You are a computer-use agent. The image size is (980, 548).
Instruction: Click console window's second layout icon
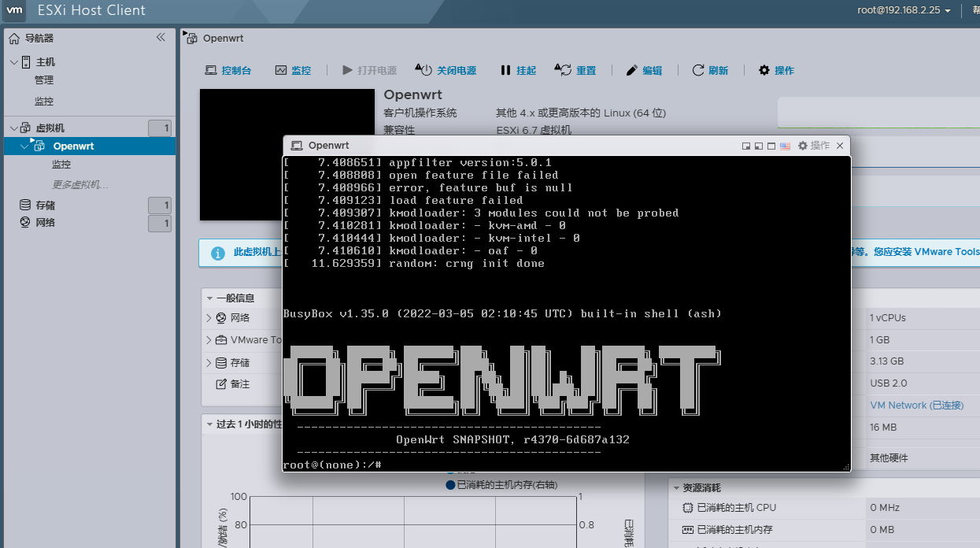click(759, 146)
